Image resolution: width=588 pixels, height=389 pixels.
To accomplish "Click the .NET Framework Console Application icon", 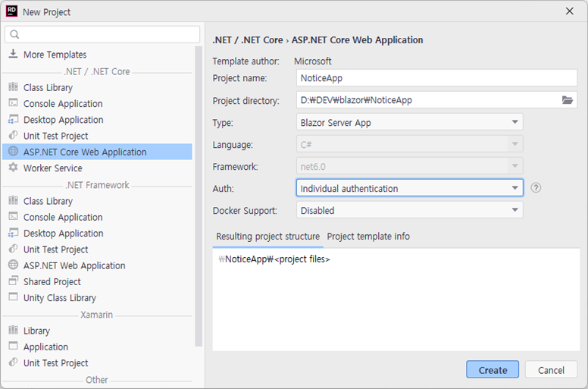I will (13, 216).
